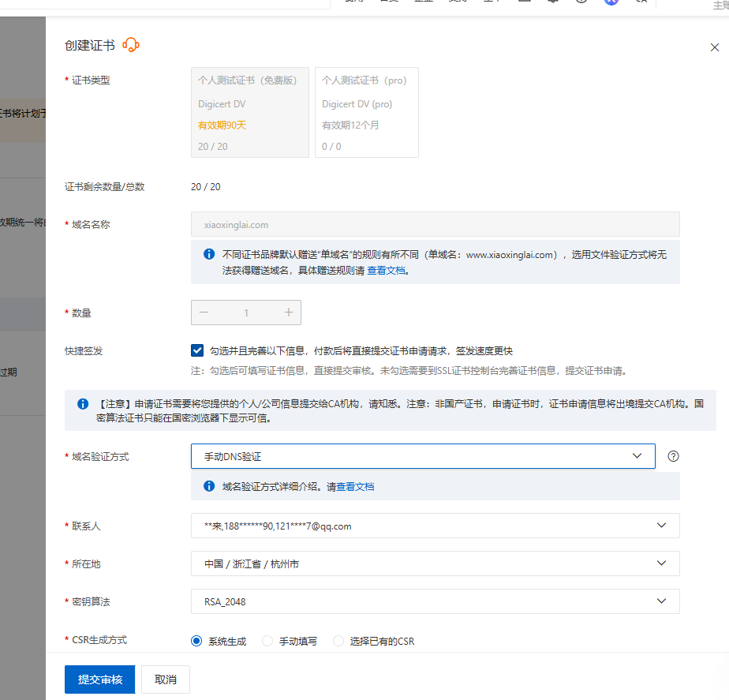Decrease quantity with the minus button
The width and height of the screenshot is (729, 700).
tap(204, 313)
